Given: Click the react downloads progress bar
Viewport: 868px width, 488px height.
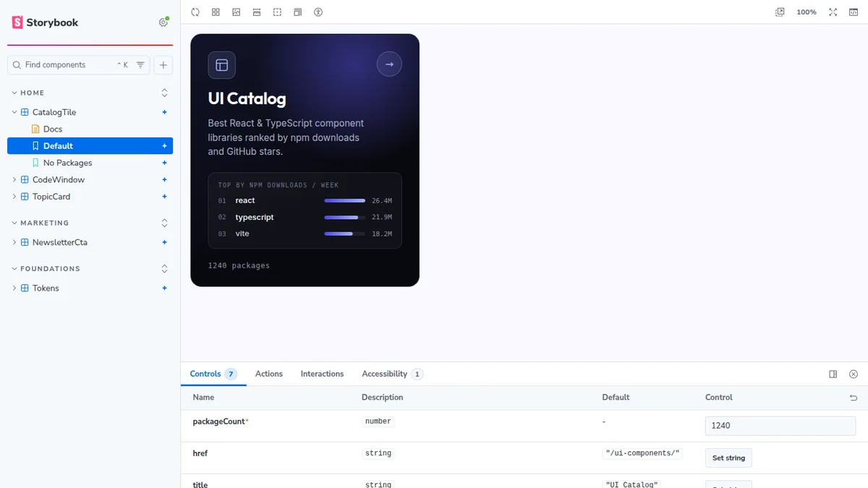Looking at the screenshot, I should click(x=344, y=200).
